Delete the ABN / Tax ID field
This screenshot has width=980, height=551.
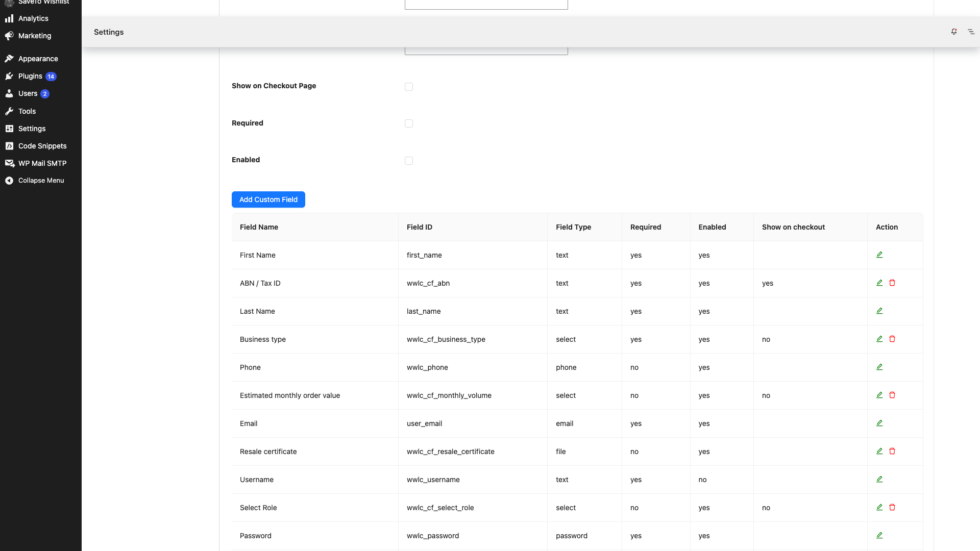892,283
